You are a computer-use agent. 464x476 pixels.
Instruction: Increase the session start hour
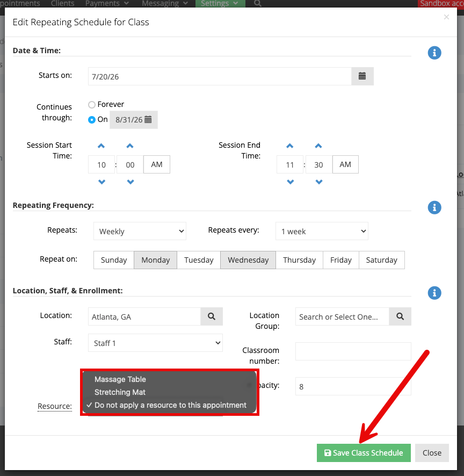[x=102, y=146]
